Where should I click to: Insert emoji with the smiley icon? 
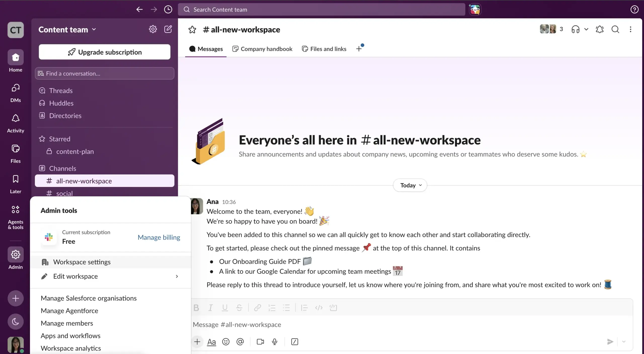pos(226,342)
